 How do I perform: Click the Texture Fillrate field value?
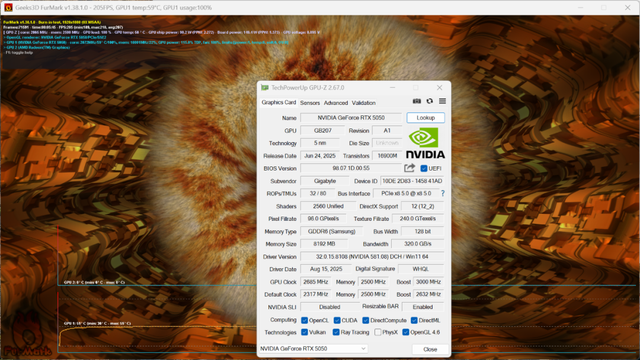click(x=418, y=218)
